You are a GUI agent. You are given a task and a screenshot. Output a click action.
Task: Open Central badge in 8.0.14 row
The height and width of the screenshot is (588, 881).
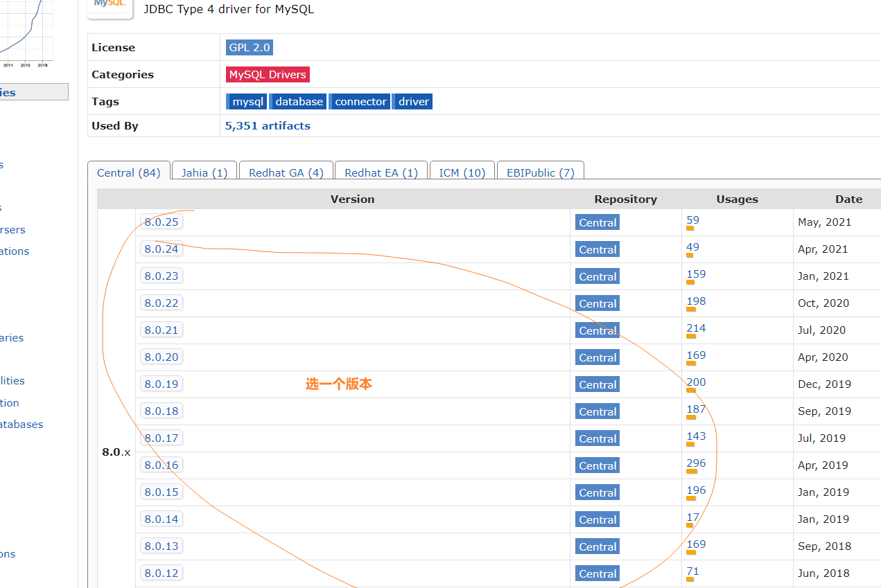tap(597, 519)
